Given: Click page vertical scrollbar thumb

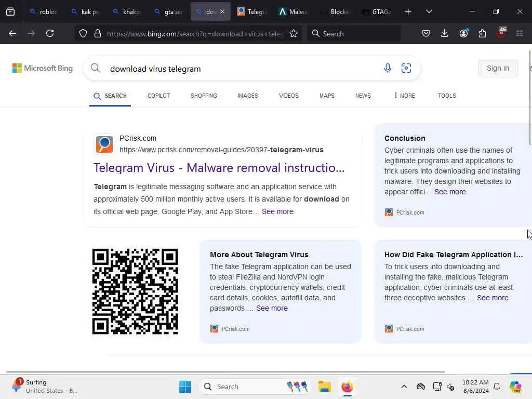Looking at the screenshot, I should pyautogui.click(x=530, y=98).
